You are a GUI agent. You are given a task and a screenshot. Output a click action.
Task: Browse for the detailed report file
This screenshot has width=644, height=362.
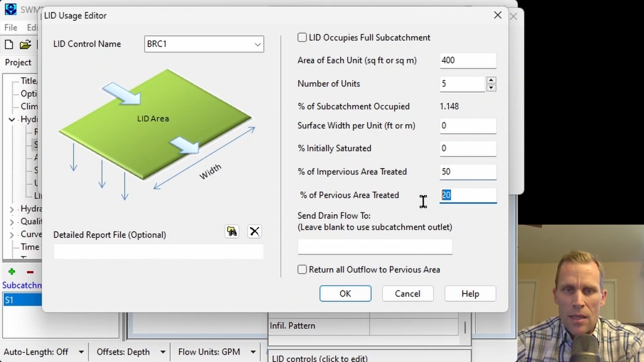tap(232, 231)
